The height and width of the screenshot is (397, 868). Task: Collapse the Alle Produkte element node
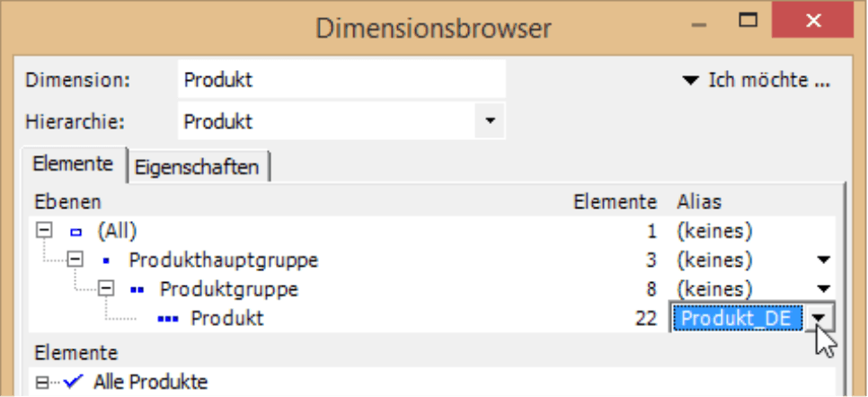42,383
